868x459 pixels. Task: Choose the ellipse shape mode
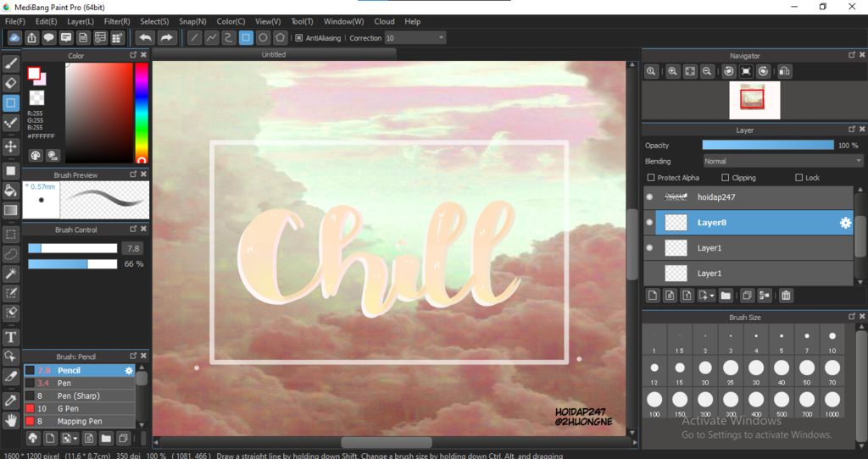pyautogui.click(x=263, y=37)
